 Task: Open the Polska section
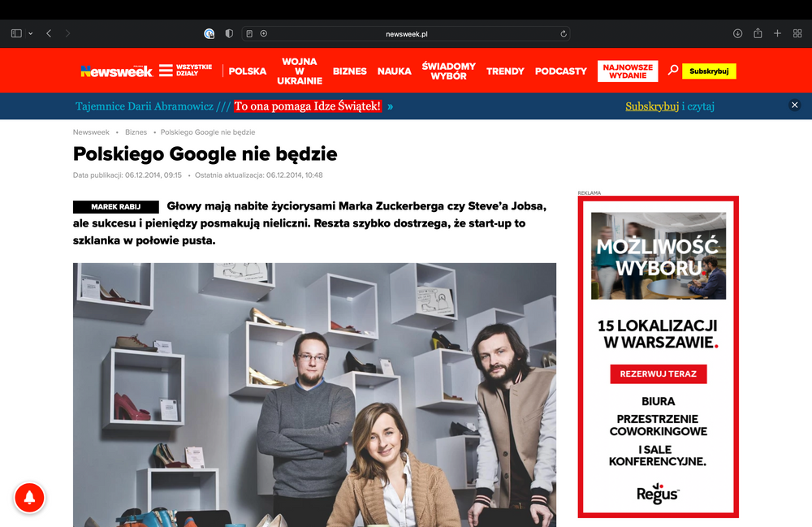click(247, 71)
